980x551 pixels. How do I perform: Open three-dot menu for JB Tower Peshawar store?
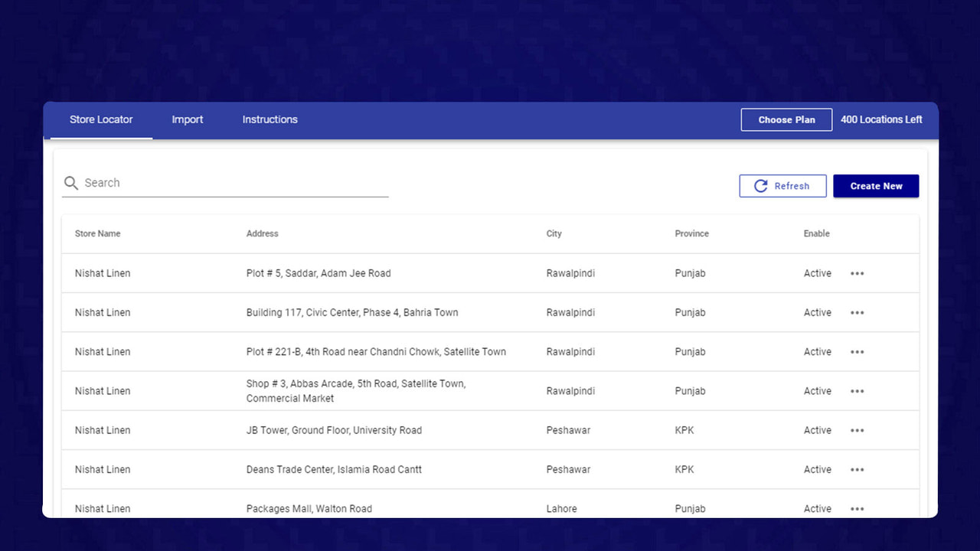(x=857, y=430)
